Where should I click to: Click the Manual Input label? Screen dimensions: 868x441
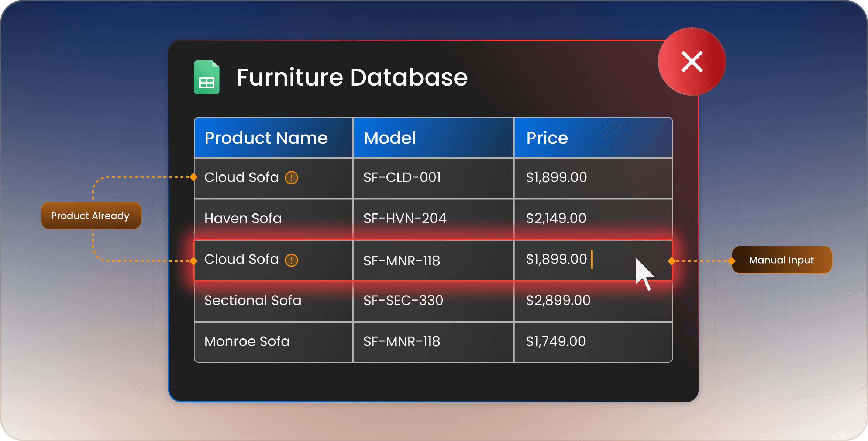click(782, 260)
